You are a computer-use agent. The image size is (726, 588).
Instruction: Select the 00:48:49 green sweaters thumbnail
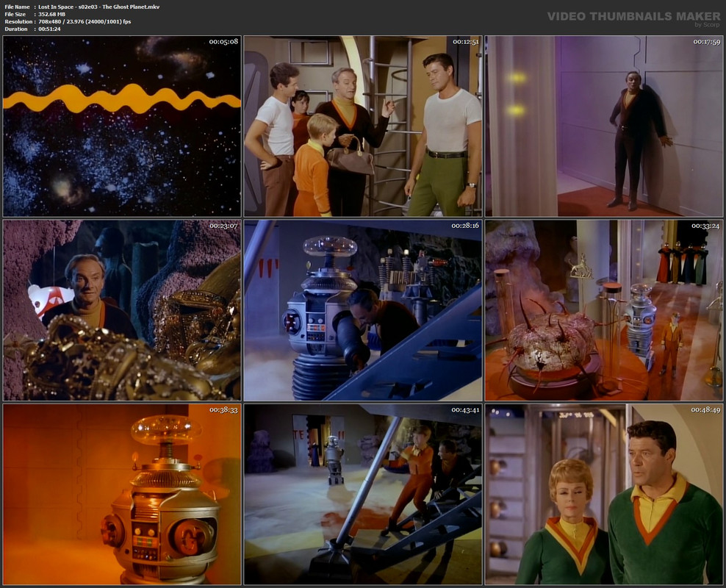604,494
